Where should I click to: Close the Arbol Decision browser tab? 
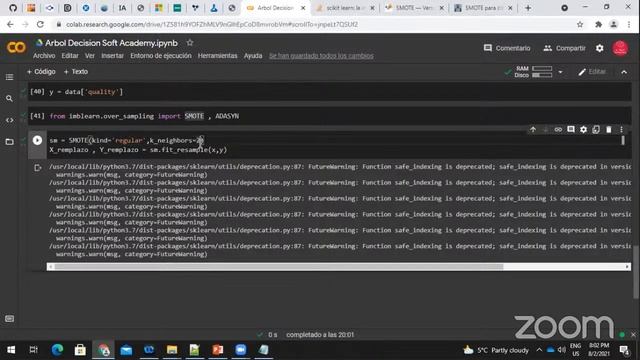(x=303, y=8)
